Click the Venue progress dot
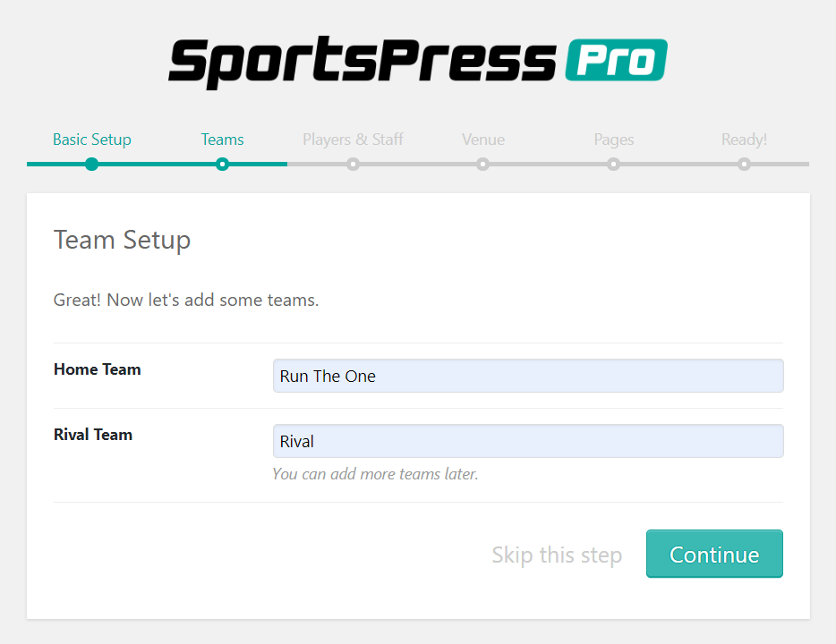Screen dimensions: 836x644 point(483,164)
